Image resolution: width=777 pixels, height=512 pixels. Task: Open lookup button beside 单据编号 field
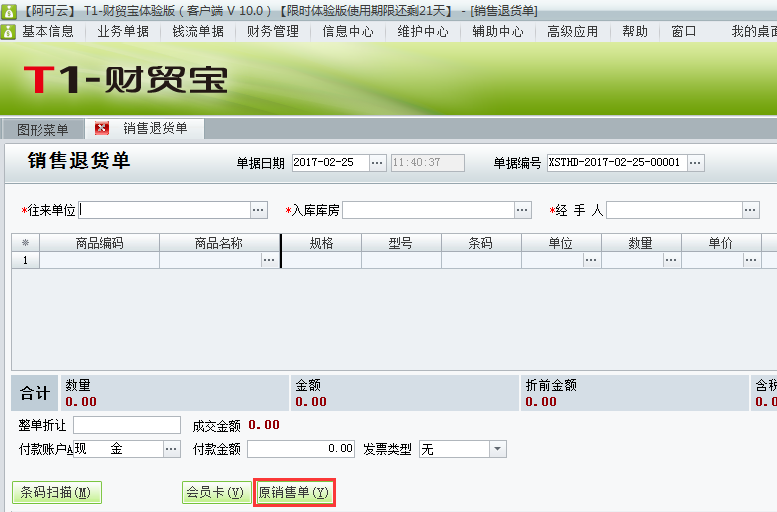[695, 163]
